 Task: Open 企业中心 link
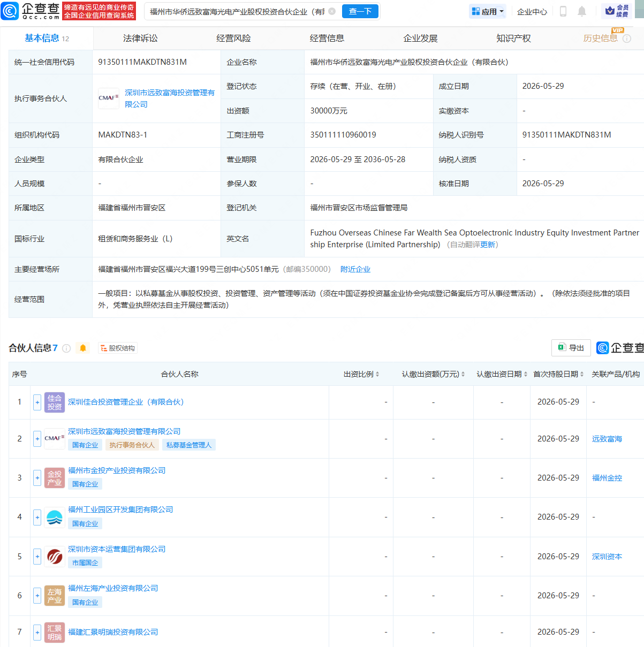pyautogui.click(x=532, y=11)
